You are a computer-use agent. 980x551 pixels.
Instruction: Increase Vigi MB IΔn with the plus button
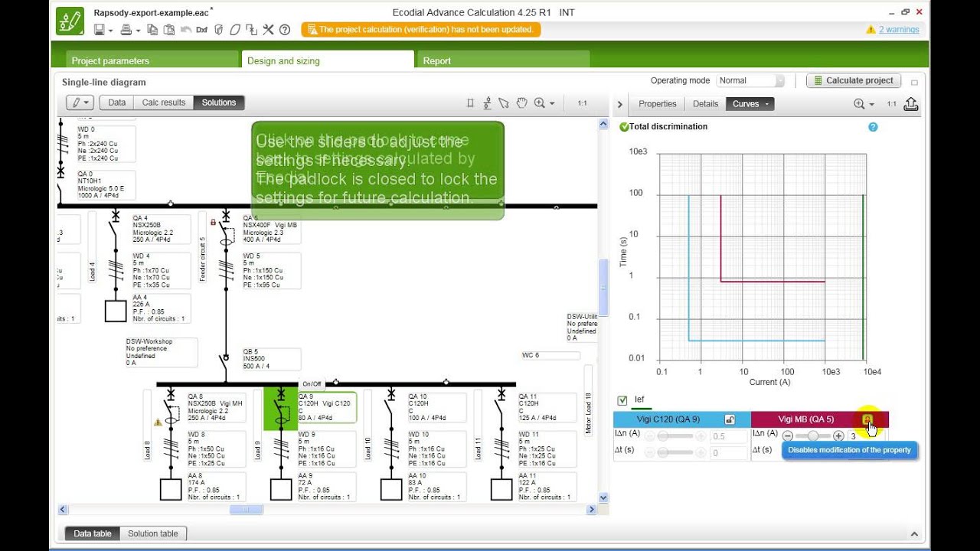[x=838, y=436]
